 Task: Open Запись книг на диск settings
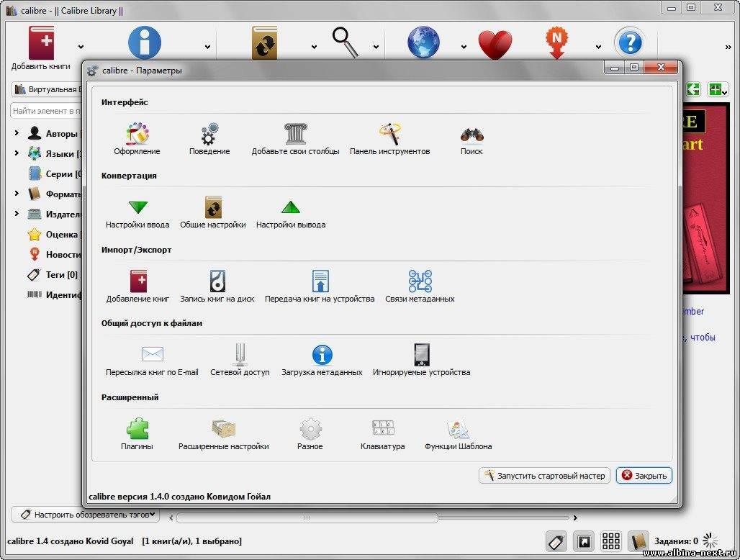[x=217, y=286]
